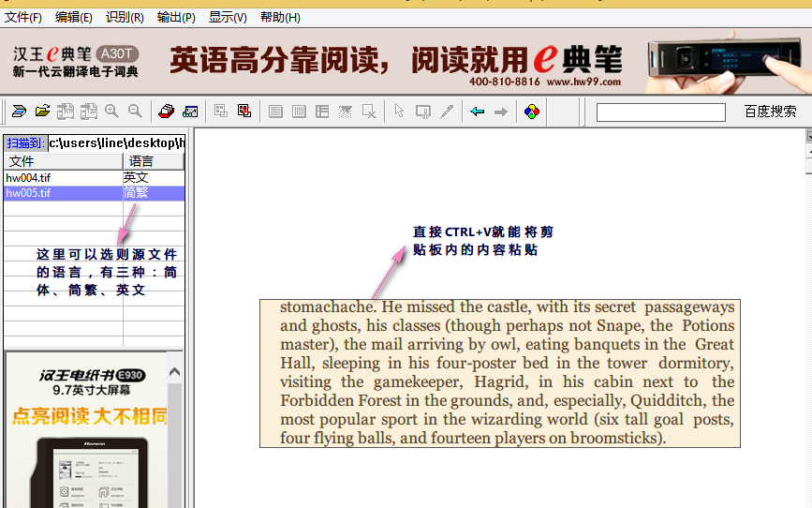The width and height of the screenshot is (812, 508).
Task: Click the greyed save TXT icon
Action: [x=89, y=112]
